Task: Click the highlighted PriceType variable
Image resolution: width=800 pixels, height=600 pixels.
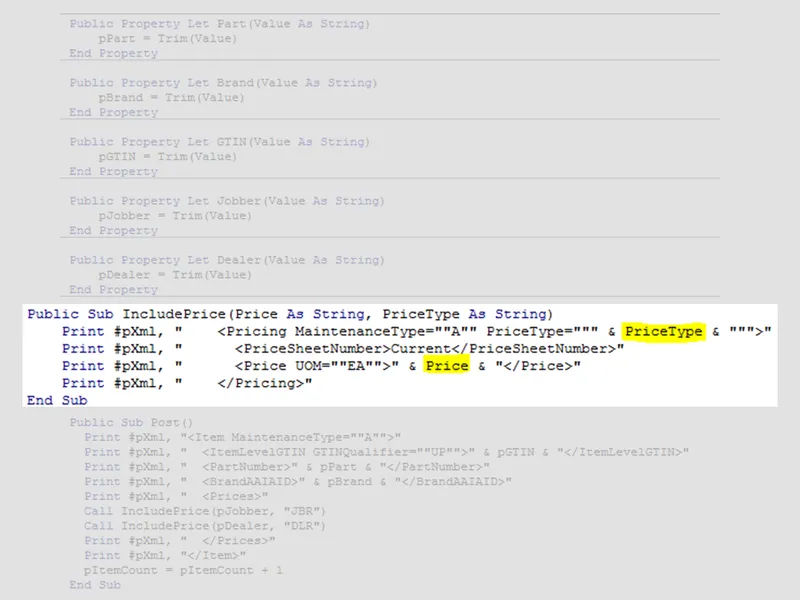Action: click(664, 331)
